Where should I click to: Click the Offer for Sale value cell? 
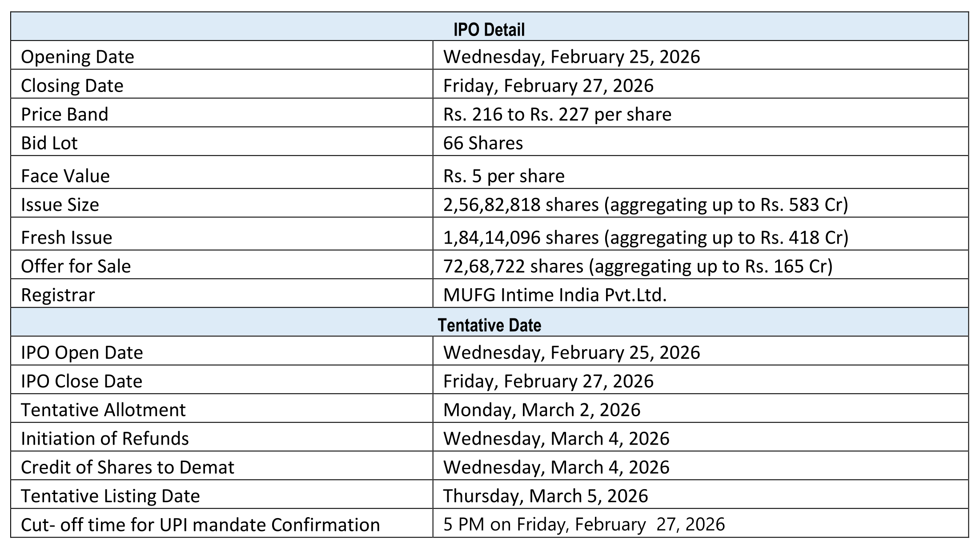(638, 266)
